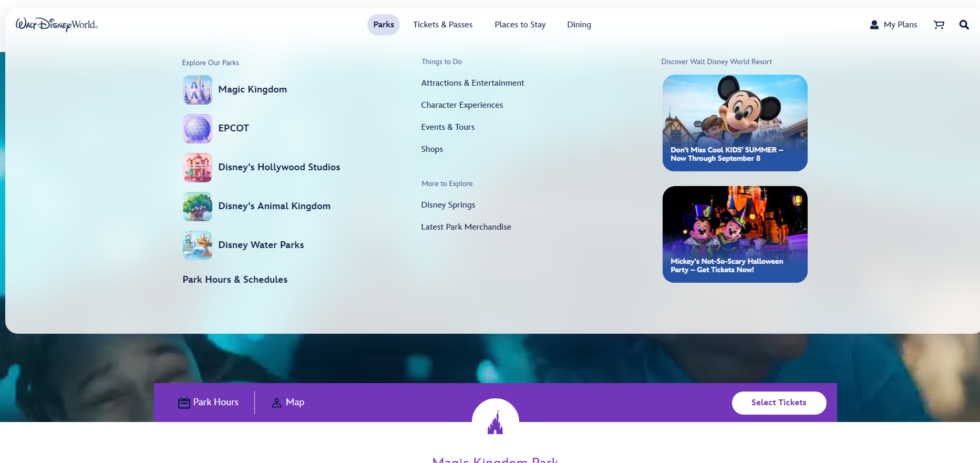Image resolution: width=980 pixels, height=463 pixels.
Task: Go to Disney Springs
Action: pos(448,205)
